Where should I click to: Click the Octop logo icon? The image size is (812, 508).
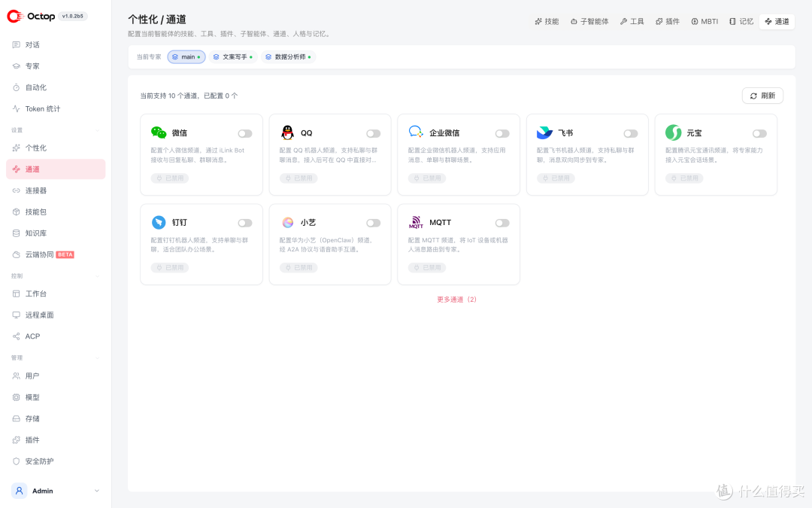click(15, 17)
